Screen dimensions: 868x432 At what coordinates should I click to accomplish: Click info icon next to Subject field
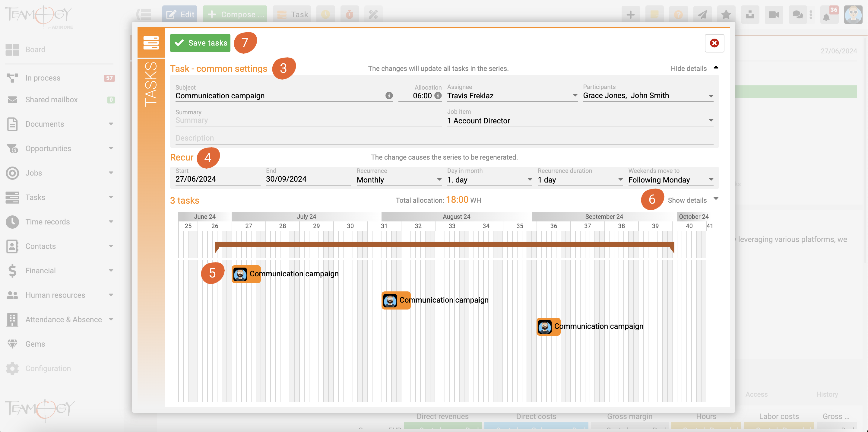(389, 96)
